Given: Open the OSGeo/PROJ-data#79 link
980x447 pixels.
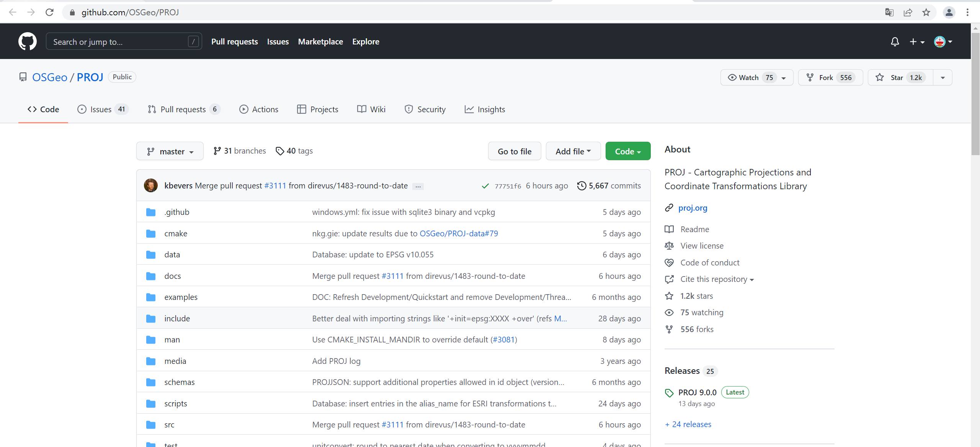Looking at the screenshot, I should point(459,234).
